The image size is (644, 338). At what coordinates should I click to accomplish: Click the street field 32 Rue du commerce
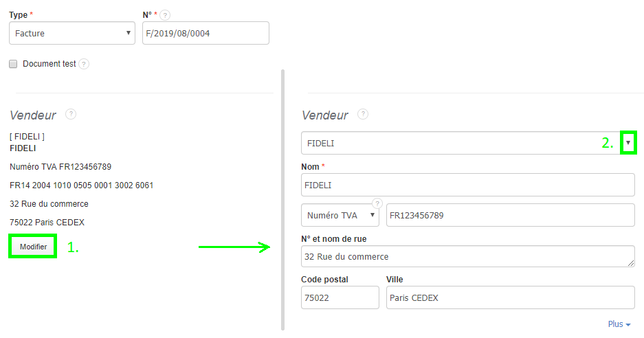tap(468, 257)
